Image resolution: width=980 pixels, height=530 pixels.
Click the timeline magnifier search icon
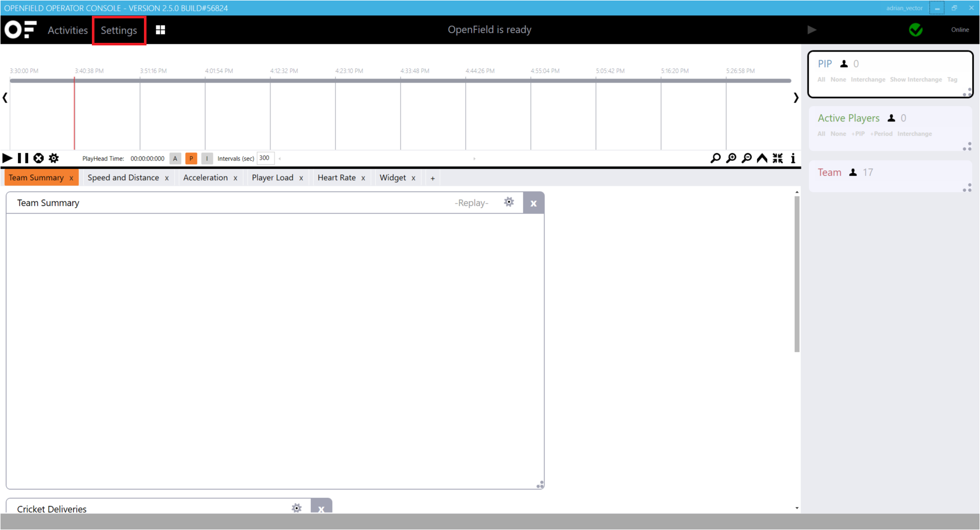[716, 158]
